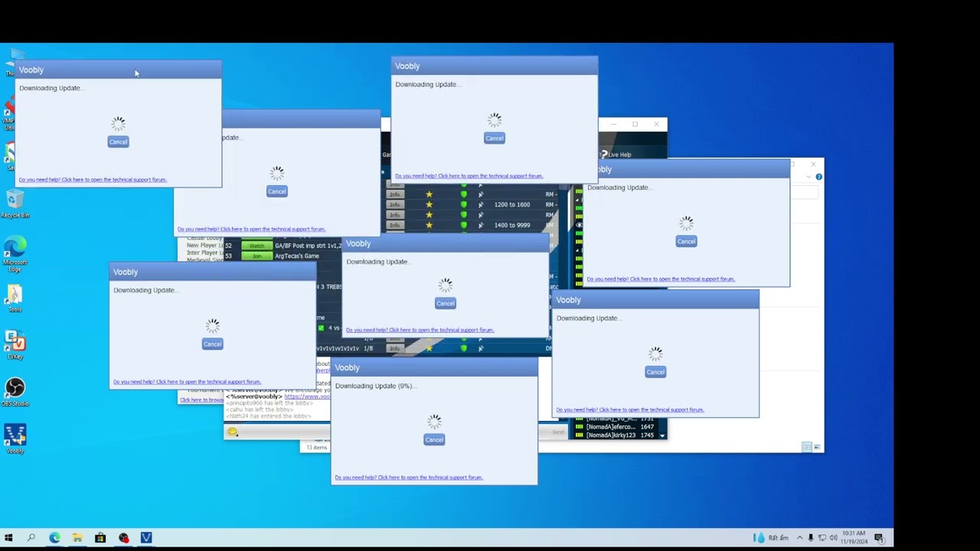Open the Tools desktop folder
980x551 pixels.
tap(15, 298)
